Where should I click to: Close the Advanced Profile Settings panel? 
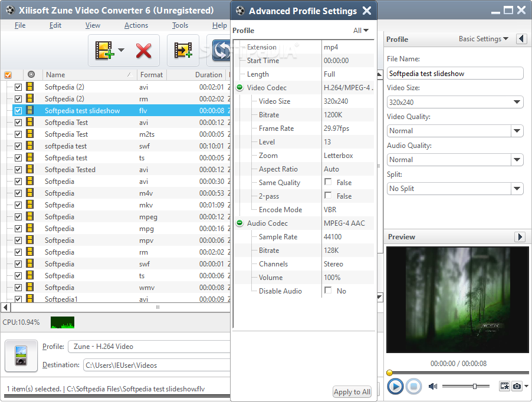coord(367,11)
